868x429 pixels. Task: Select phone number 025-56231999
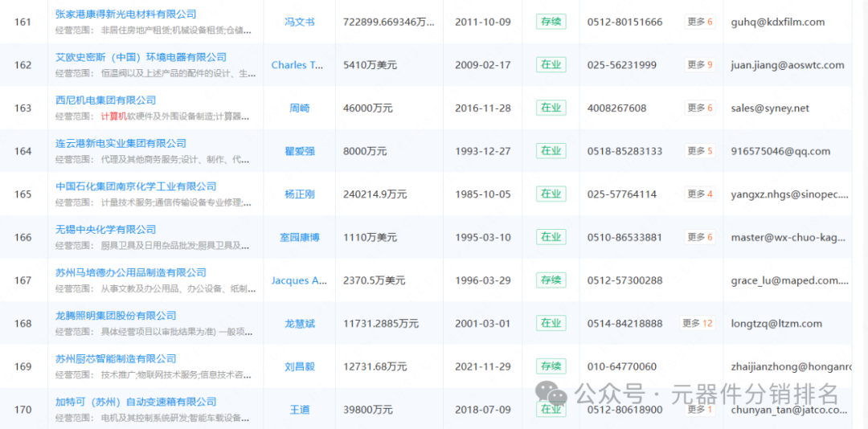(621, 65)
